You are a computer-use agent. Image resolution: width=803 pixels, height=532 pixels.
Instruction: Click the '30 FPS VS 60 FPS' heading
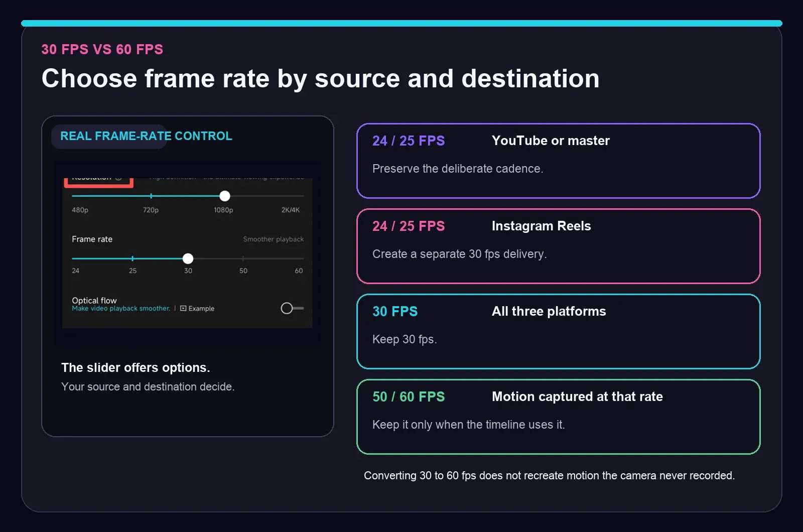pos(102,49)
